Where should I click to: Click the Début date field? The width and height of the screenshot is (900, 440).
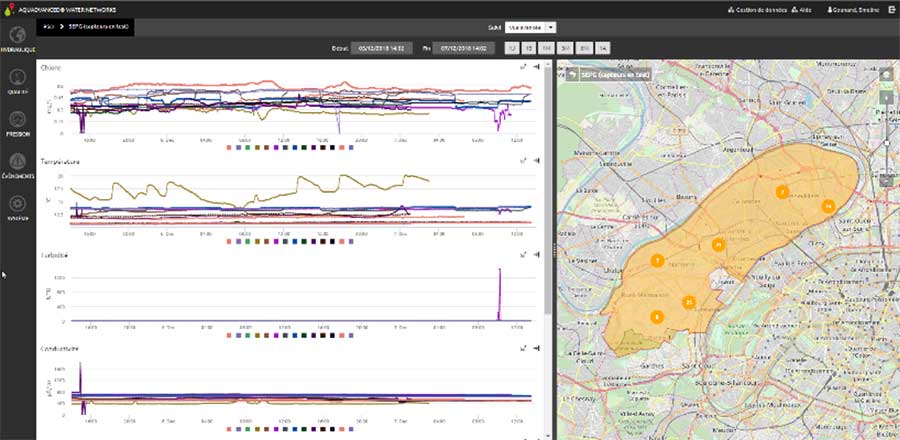[382, 48]
